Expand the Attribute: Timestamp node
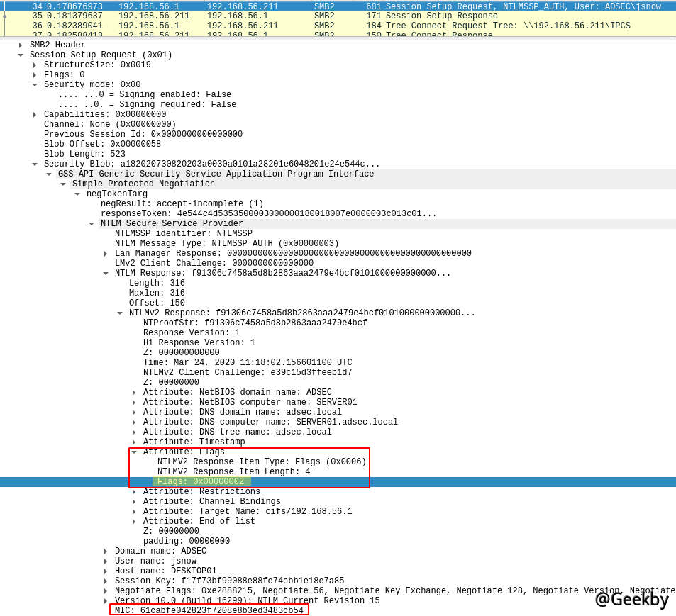Image resolution: width=676 pixels, height=616 pixels. (133, 442)
